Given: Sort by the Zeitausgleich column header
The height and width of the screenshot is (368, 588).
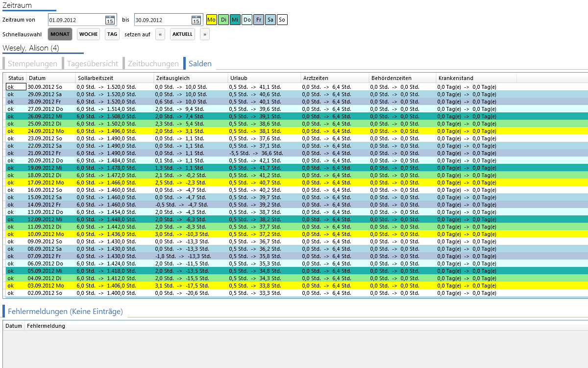Looking at the screenshot, I should tap(191, 78).
